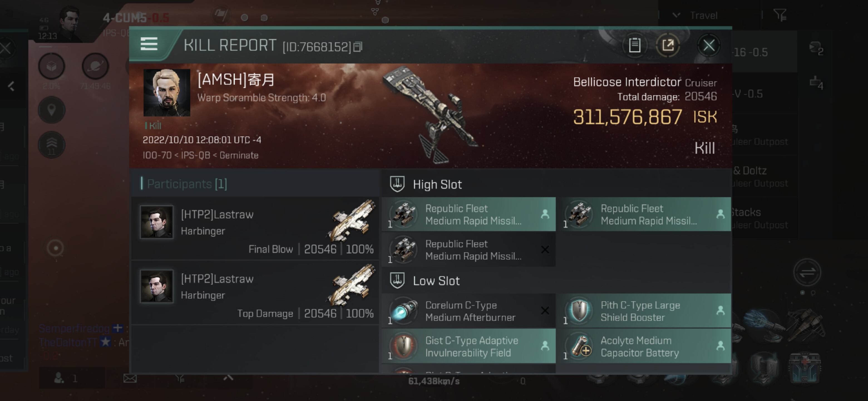The width and height of the screenshot is (868, 401).
Task: Open the map location pin icon
Action: 51,110
